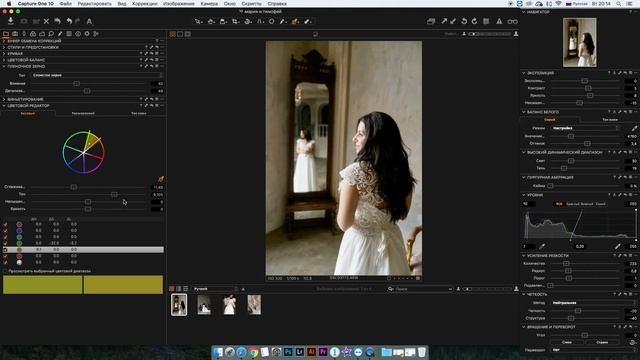
Task: Click the Levels highlight eyedropper
Action: (618, 246)
